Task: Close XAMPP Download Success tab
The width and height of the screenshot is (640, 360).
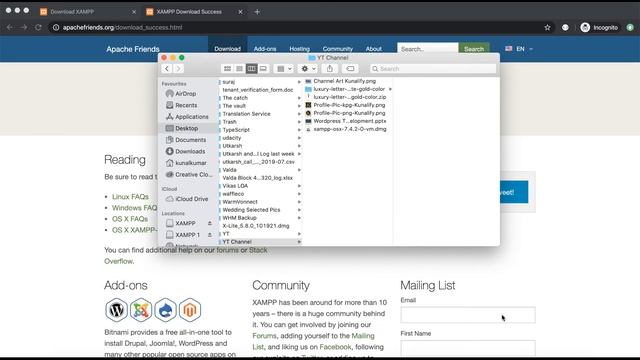Action: coord(240,12)
